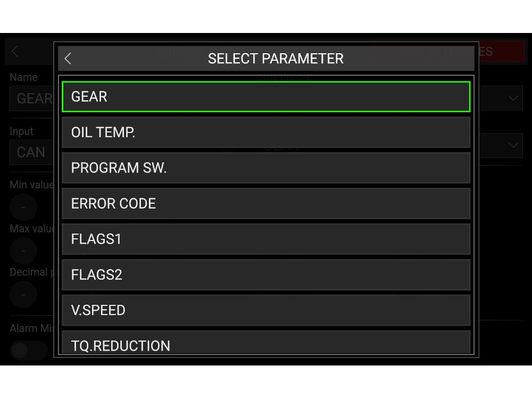Image resolution: width=532 pixels, height=399 pixels.
Task: Decrease the Decimal places value
Action: [23, 294]
